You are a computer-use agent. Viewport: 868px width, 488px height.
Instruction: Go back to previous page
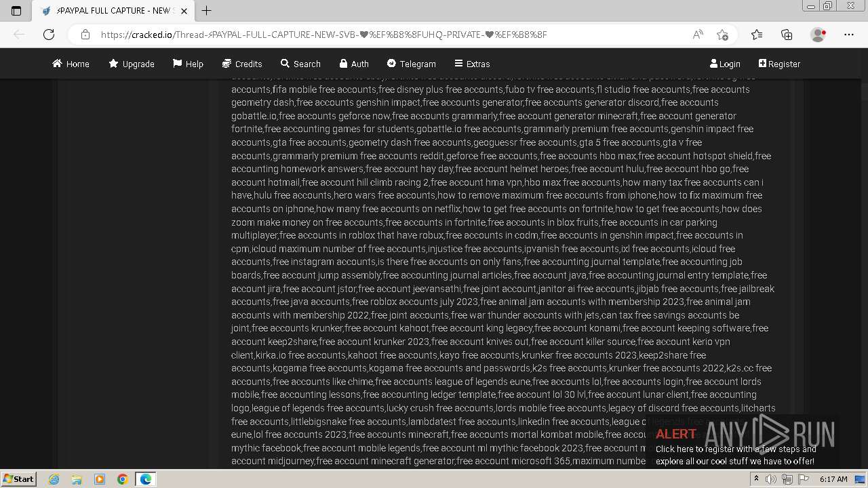[x=19, y=35]
